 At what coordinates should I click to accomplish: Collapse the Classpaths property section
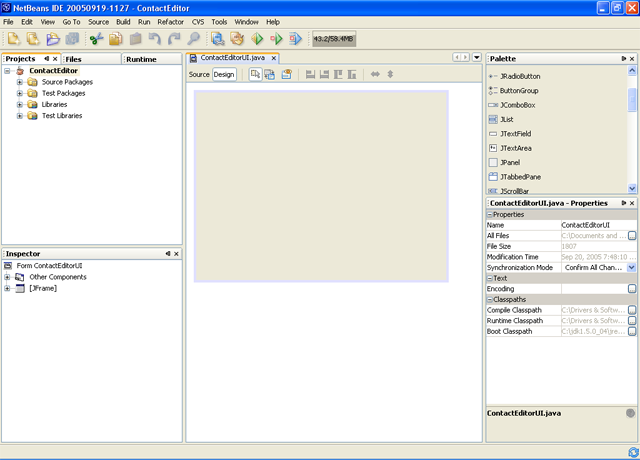(x=490, y=300)
